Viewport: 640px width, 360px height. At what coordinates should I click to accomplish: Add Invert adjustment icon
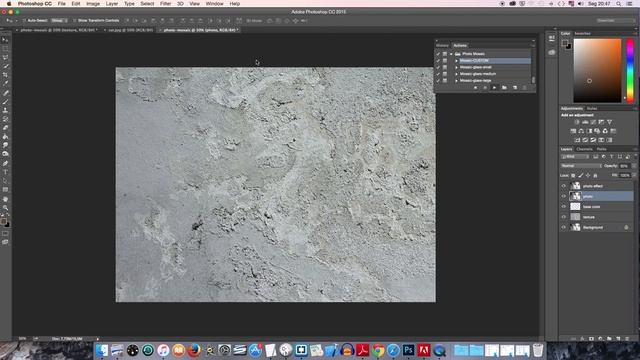(x=577, y=140)
